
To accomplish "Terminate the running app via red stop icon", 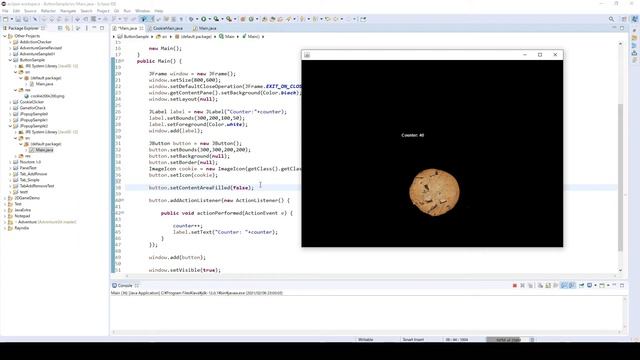I will (515, 286).
